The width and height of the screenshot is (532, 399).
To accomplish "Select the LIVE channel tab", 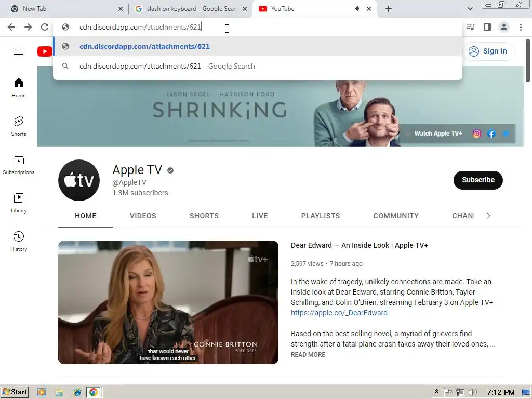I will tap(260, 216).
